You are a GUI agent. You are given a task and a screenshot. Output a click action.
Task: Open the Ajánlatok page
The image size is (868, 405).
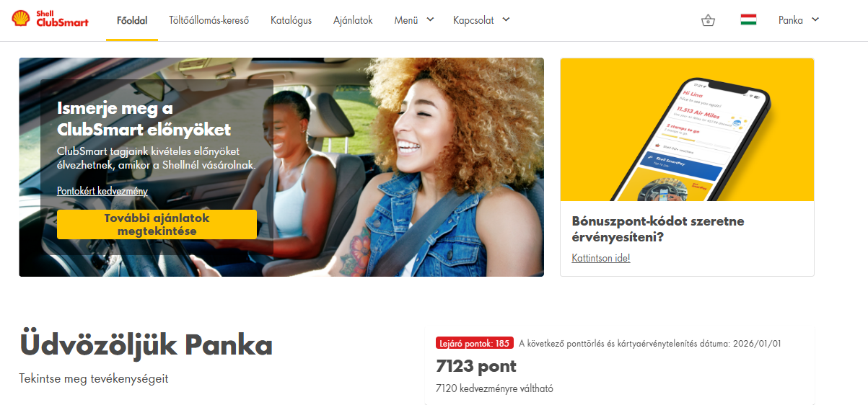(353, 20)
